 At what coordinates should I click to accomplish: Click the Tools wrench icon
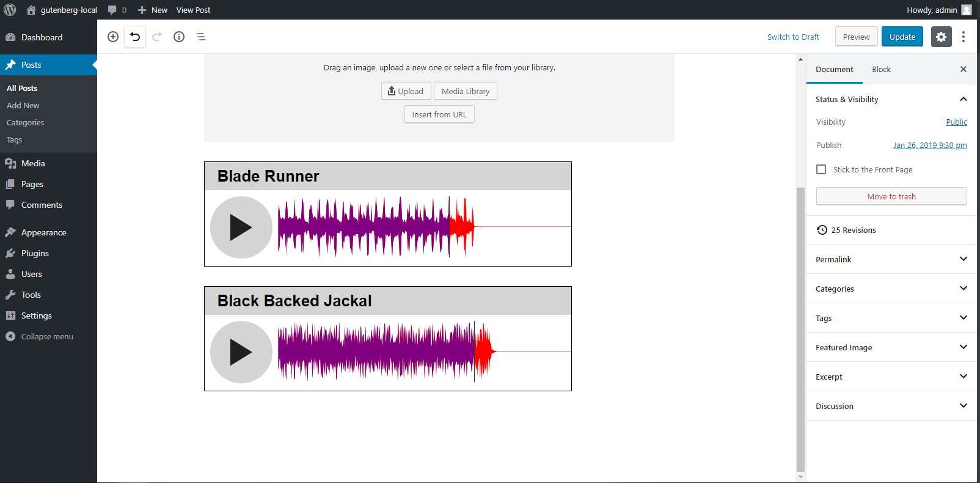pos(10,295)
